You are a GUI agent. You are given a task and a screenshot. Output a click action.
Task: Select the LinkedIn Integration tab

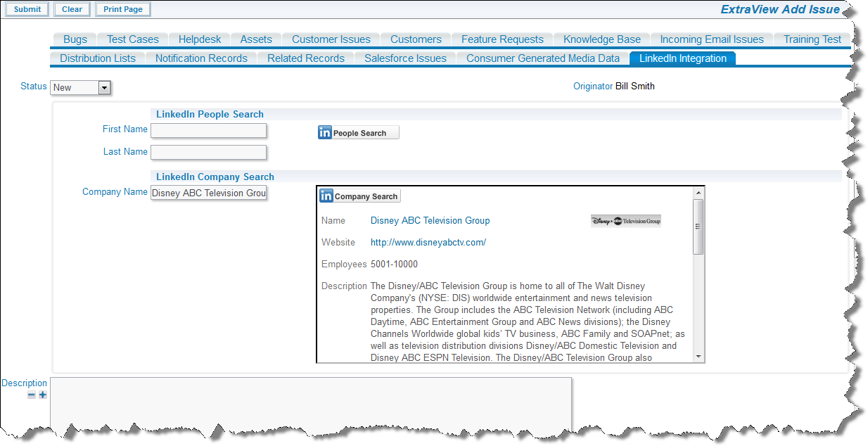coord(683,58)
